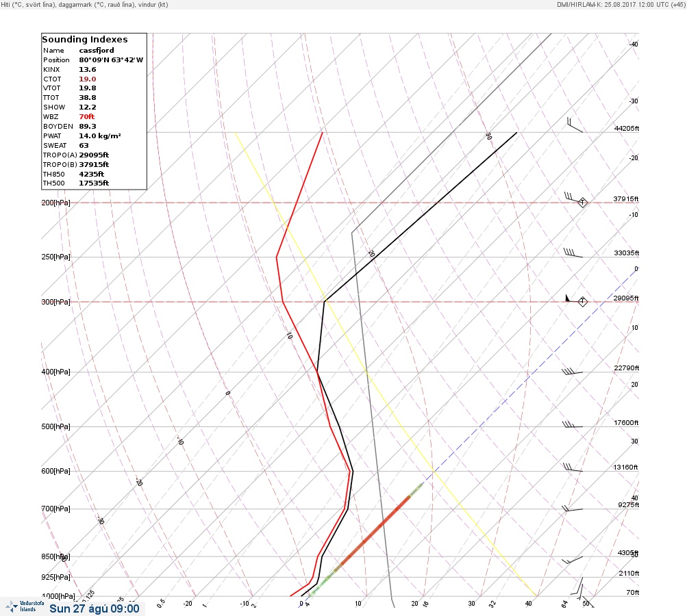Click the wind barb at 44205ft

click(x=575, y=125)
